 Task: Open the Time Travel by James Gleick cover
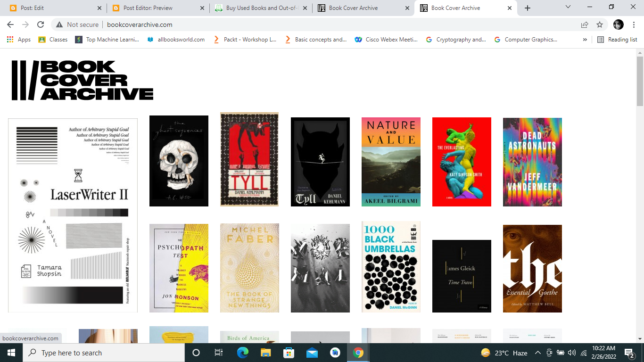tap(462, 276)
